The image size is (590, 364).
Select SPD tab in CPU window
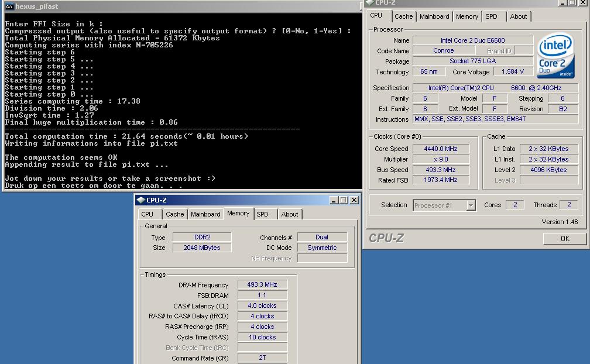click(491, 16)
